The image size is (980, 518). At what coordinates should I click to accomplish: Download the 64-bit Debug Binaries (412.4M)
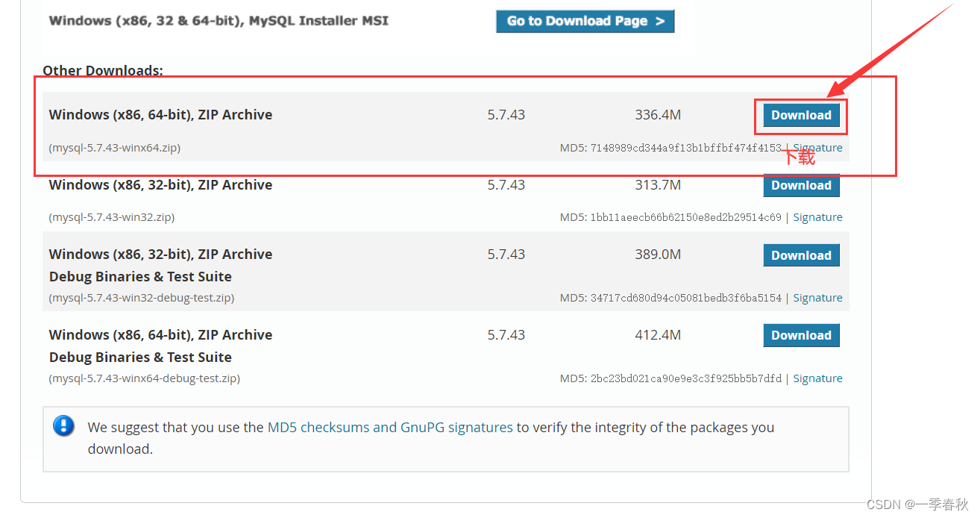801,335
